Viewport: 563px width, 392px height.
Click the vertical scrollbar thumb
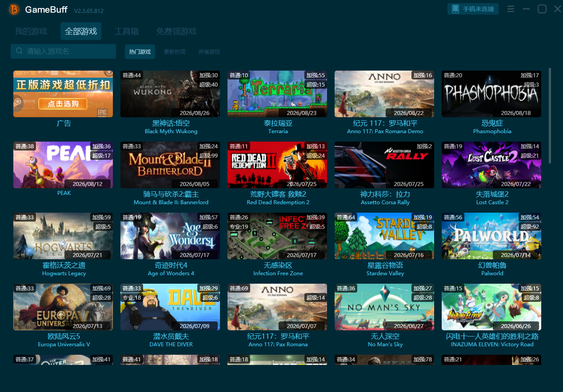(550, 115)
